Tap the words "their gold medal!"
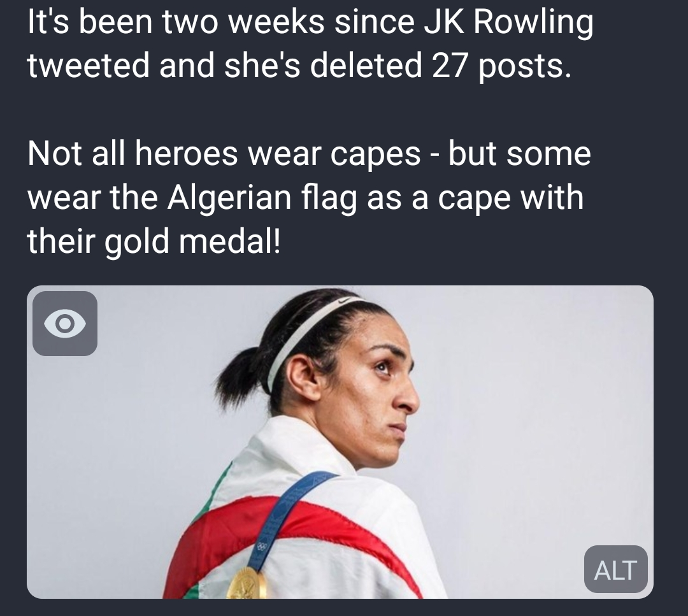This screenshot has width=688, height=616. coord(153,241)
